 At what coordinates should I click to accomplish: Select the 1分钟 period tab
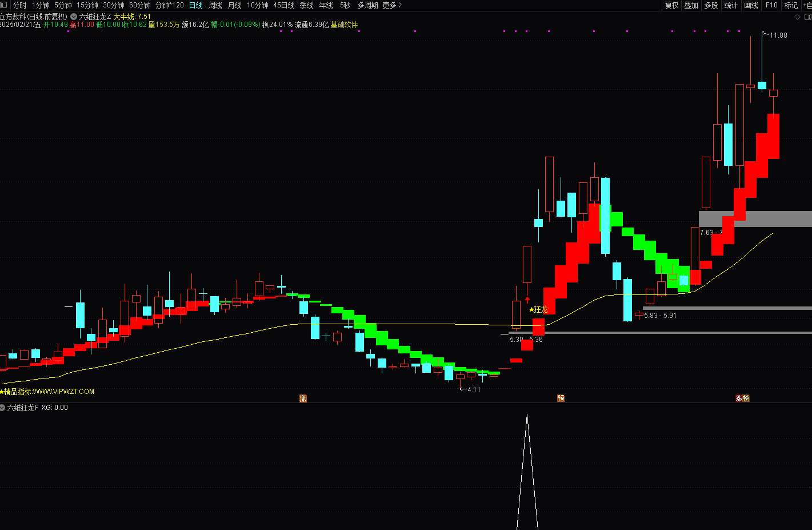click(41, 5)
